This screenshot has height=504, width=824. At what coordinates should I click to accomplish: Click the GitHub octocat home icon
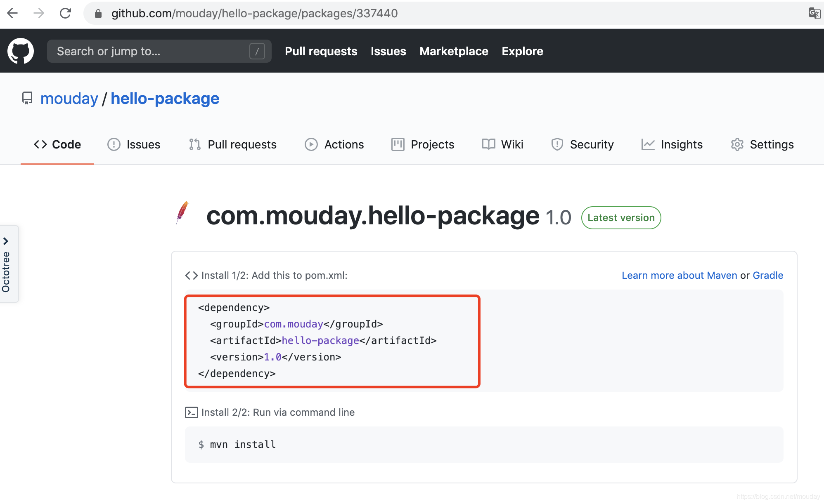point(21,51)
